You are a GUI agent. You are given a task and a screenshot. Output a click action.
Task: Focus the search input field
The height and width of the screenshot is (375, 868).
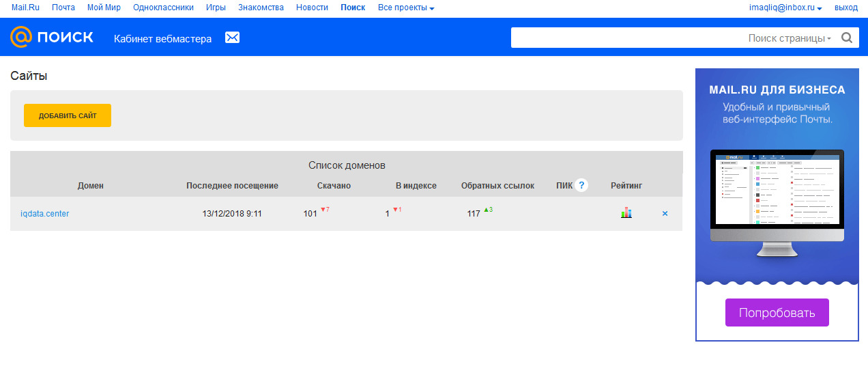tap(628, 38)
